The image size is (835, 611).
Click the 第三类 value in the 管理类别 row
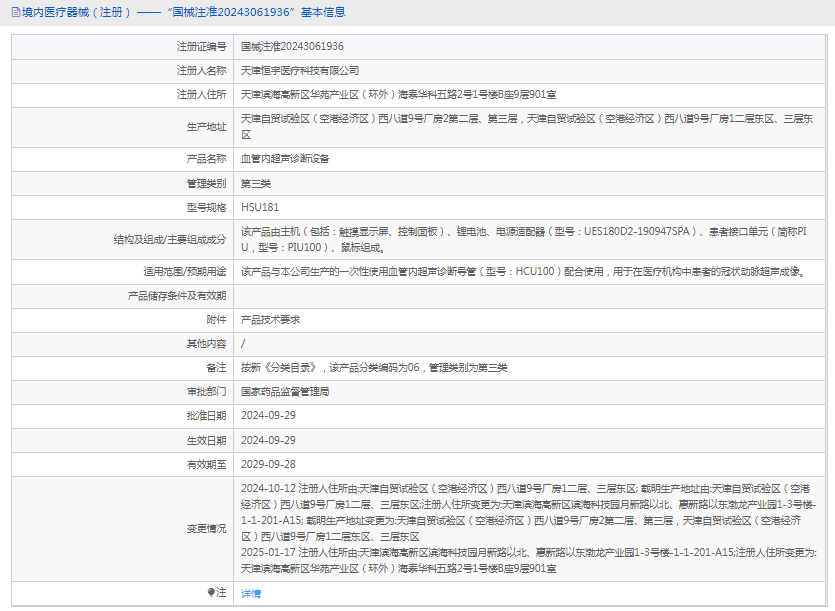[256, 184]
